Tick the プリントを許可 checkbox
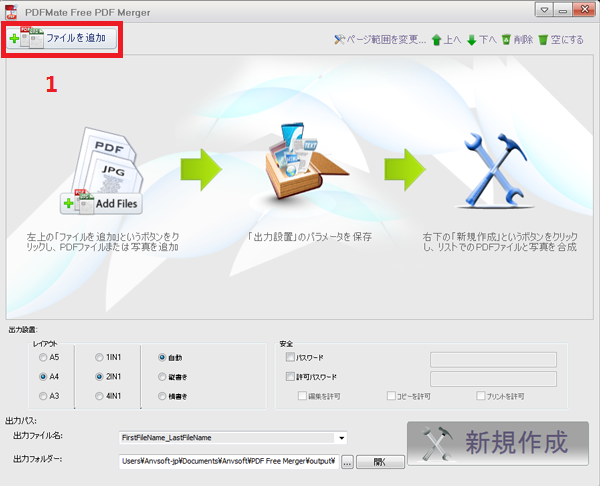This screenshot has width=600, height=486. click(x=481, y=396)
